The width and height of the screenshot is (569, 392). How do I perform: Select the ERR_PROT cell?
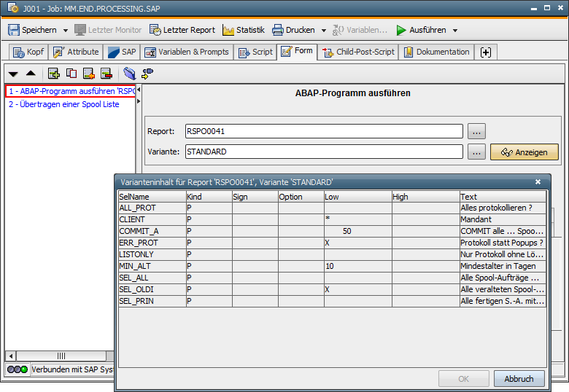pos(152,243)
